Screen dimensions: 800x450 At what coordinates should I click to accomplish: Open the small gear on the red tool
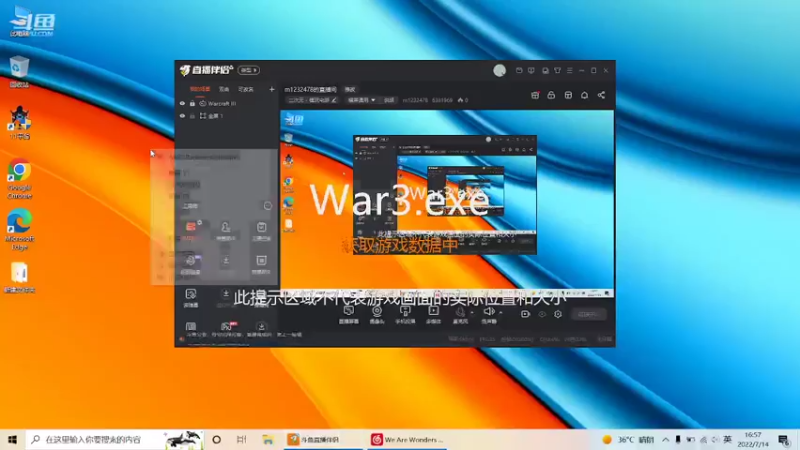coord(199,222)
